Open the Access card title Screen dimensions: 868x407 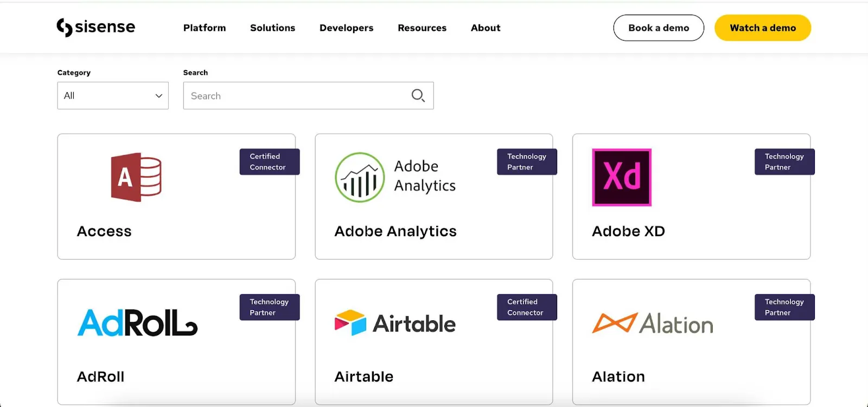[104, 231]
